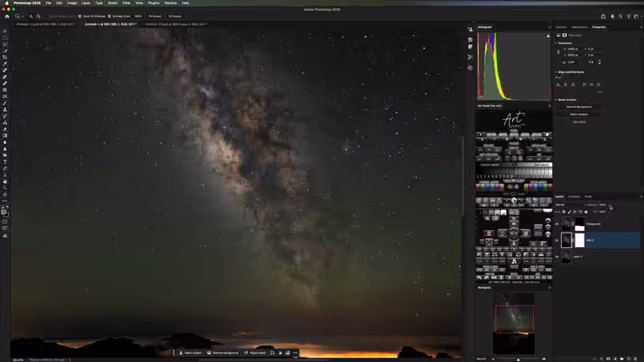Click the Navigator zoom slider handle
The width and height of the screenshot is (644, 362).
pos(518,360)
